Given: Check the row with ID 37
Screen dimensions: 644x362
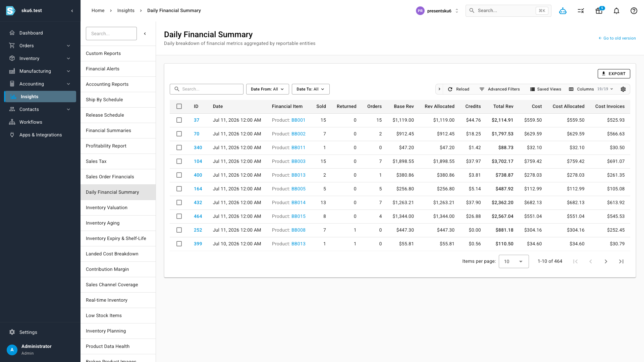Looking at the screenshot, I should click(x=179, y=120).
